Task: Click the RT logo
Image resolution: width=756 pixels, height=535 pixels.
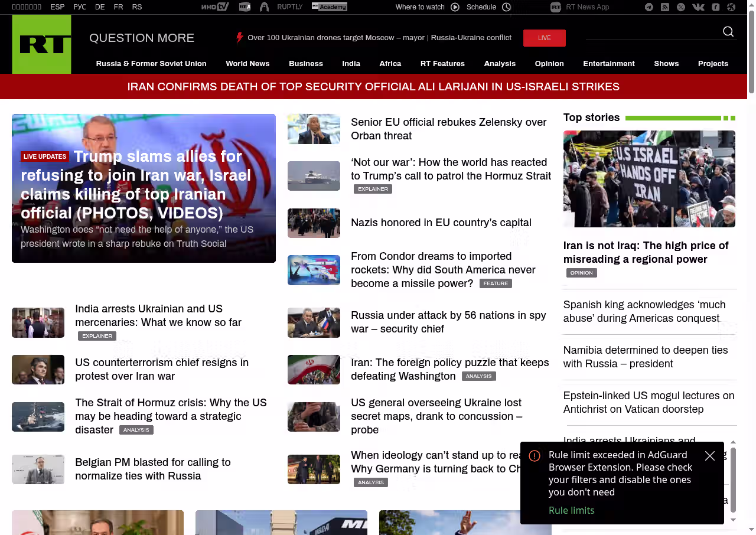Action: [x=41, y=44]
